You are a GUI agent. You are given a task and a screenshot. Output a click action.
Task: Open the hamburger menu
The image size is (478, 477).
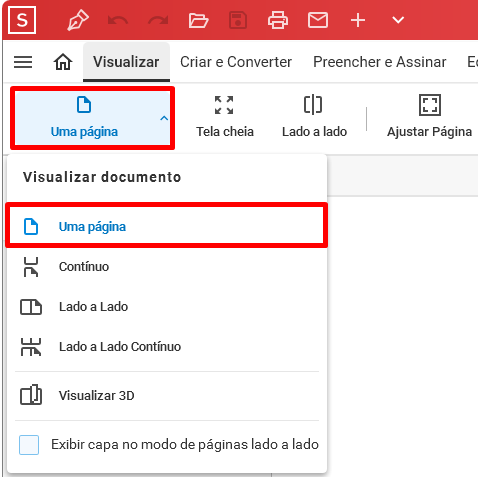coord(23,62)
